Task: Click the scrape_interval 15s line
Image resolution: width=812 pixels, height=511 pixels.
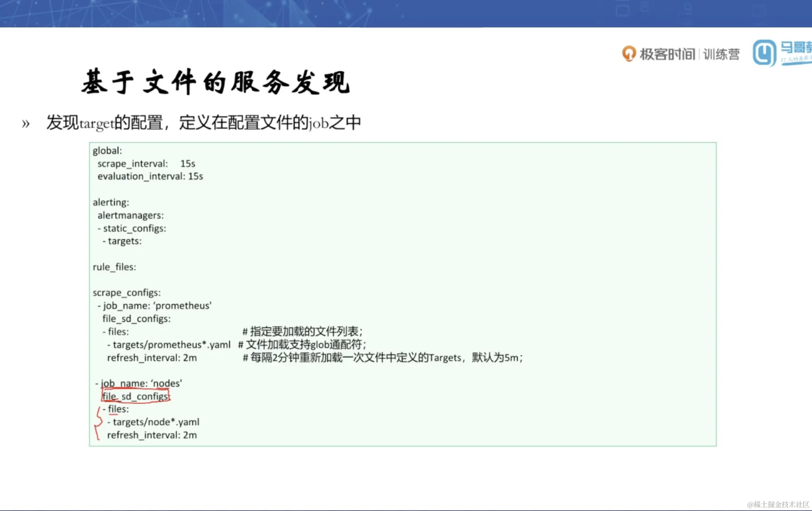Action: point(146,163)
